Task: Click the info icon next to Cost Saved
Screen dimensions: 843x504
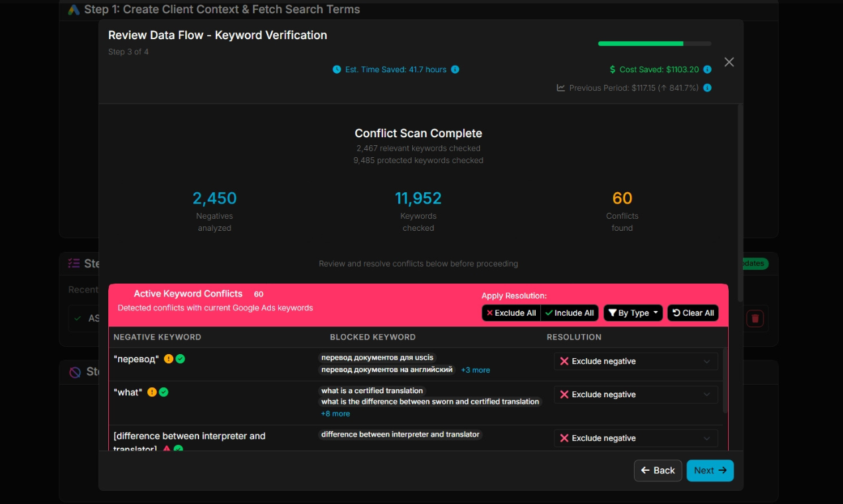Action: pos(707,70)
